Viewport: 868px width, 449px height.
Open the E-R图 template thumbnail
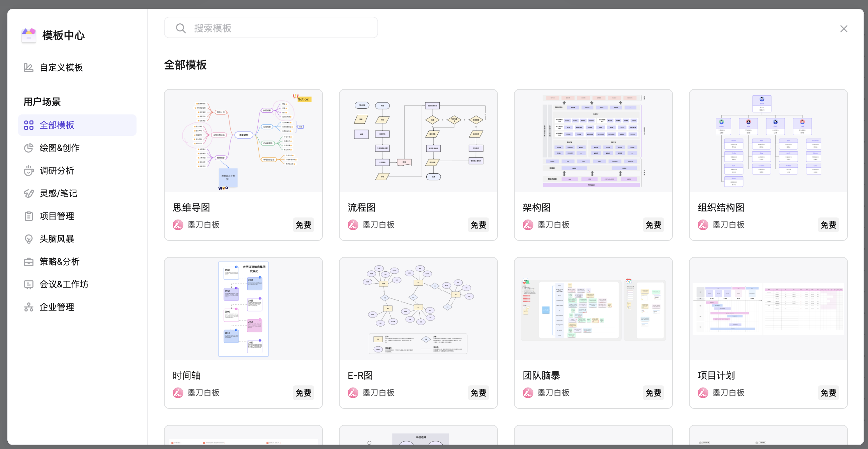(418, 309)
